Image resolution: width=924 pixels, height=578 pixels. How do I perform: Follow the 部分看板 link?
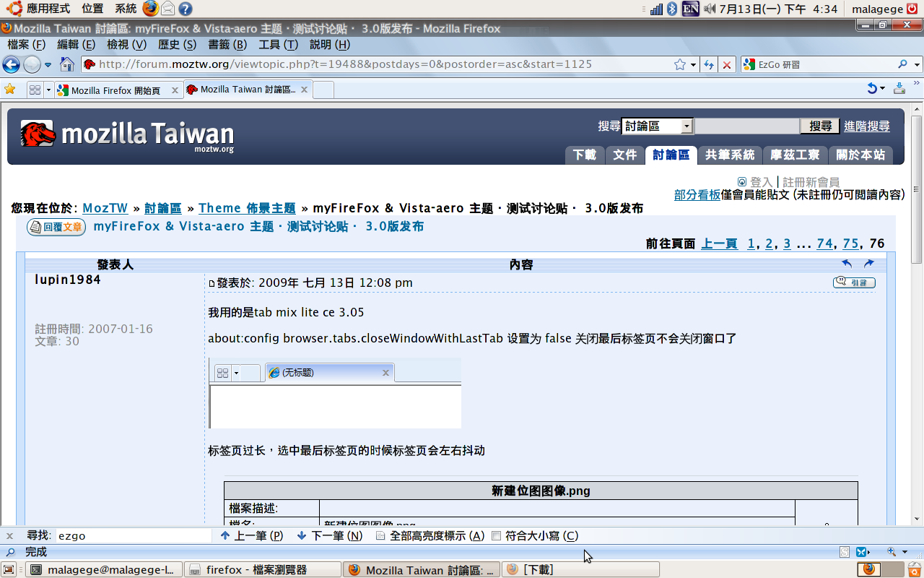click(697, 194)
